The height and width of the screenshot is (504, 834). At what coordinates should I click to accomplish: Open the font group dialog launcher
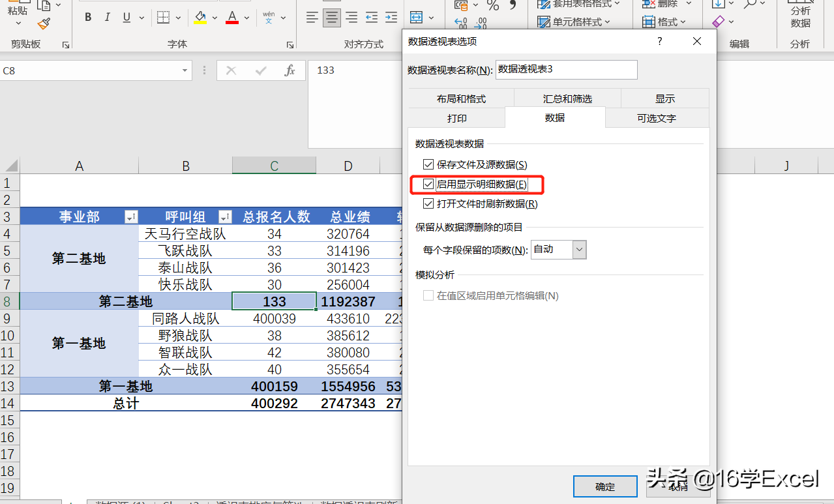click(x=290, y=45)
